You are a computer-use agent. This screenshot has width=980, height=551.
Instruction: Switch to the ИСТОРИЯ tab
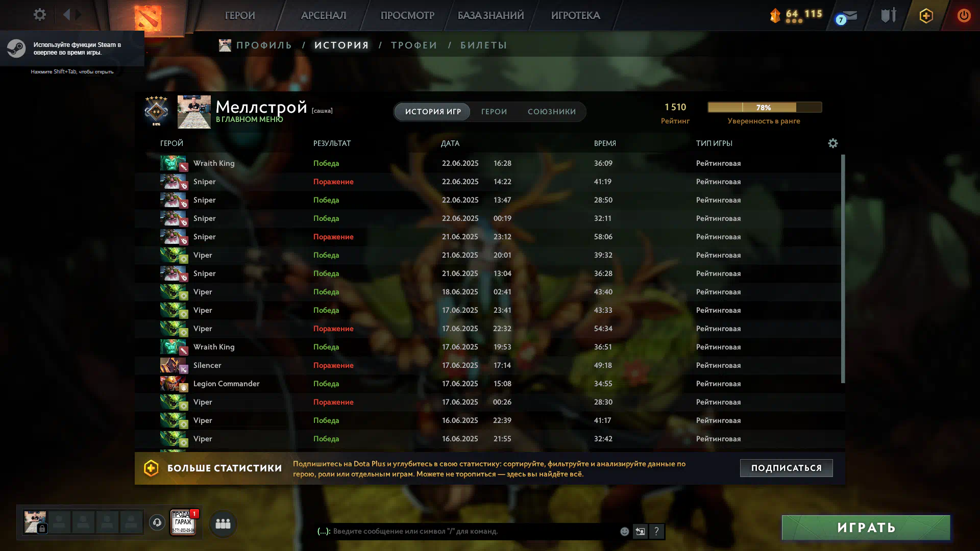coord(341,45)
